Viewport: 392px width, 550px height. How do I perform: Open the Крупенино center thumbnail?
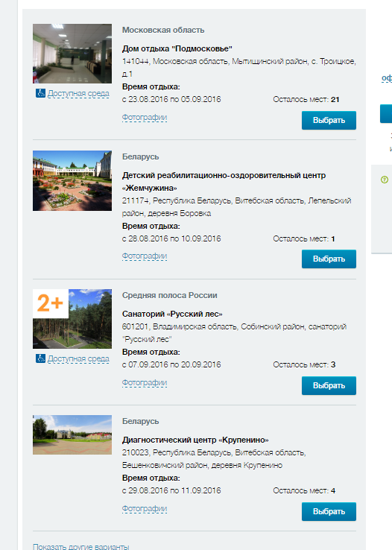[72, 435]
